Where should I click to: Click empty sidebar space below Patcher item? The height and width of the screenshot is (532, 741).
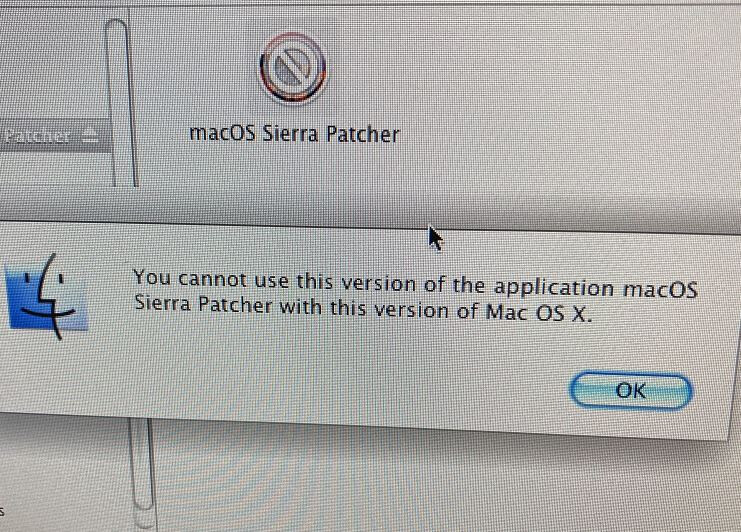tap(54, 170)
